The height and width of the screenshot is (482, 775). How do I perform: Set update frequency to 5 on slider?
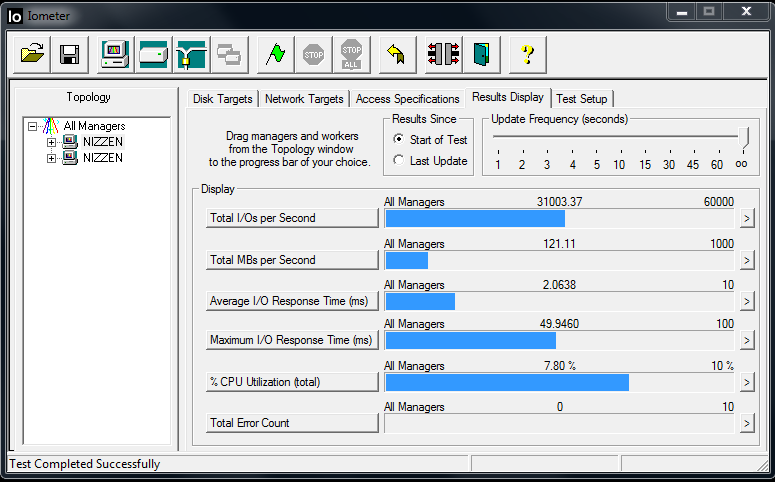(x=597, y=165)
